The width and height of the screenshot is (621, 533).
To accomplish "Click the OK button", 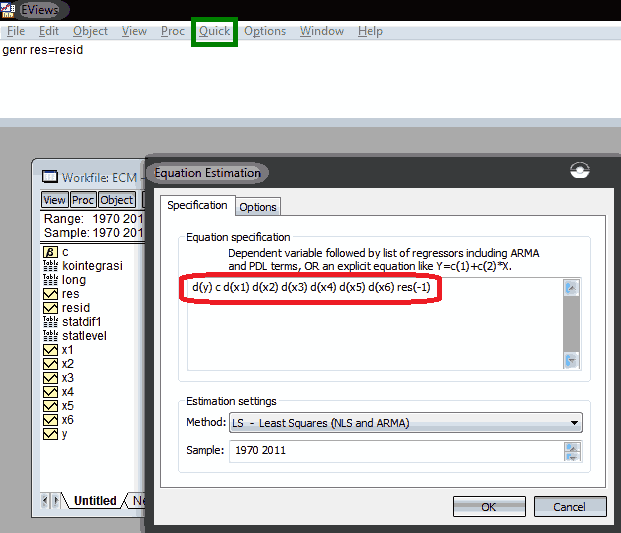I will (489, 507).
